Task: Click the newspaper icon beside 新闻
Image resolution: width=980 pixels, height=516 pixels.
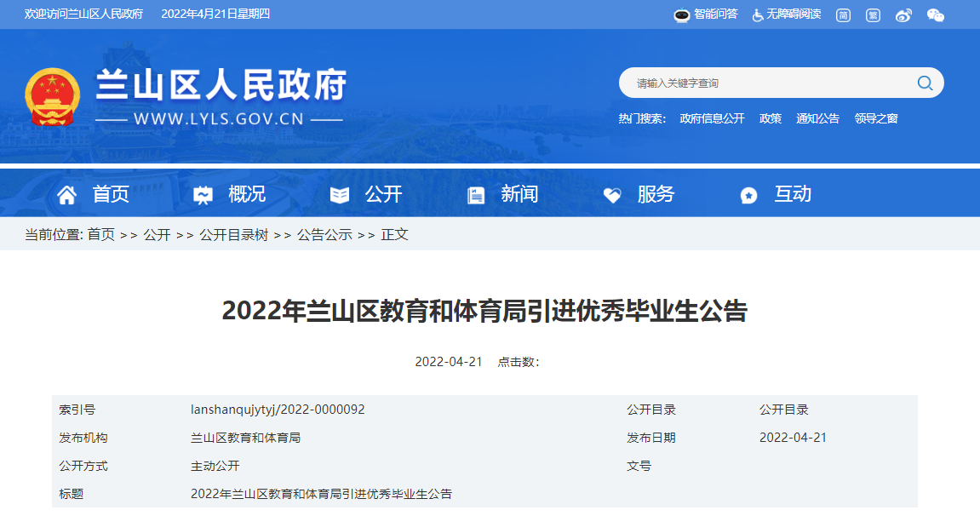Action: pos(476,196)
